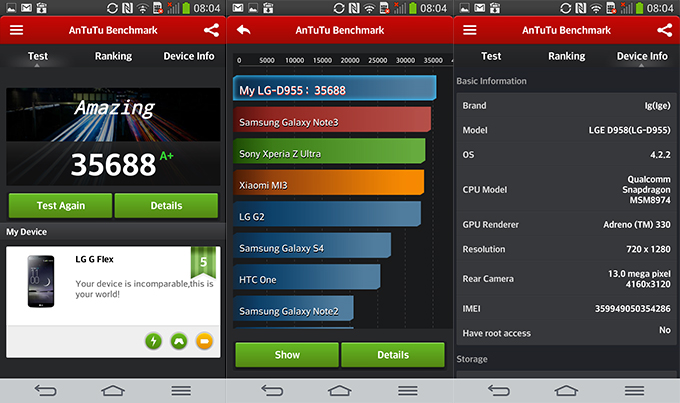680x403 pixels.
Task: Select Device Info tab on left screen
Action: tap(189, 56)
